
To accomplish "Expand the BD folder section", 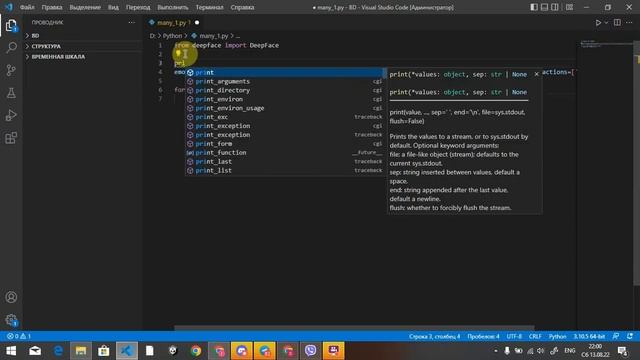I will point(82,36).
